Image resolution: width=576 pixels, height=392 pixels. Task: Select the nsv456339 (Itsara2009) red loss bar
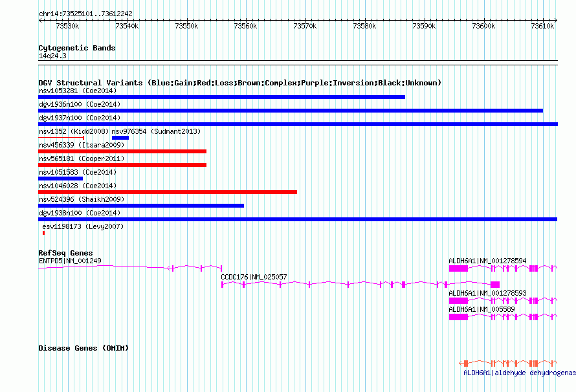[x=122, y=151]
